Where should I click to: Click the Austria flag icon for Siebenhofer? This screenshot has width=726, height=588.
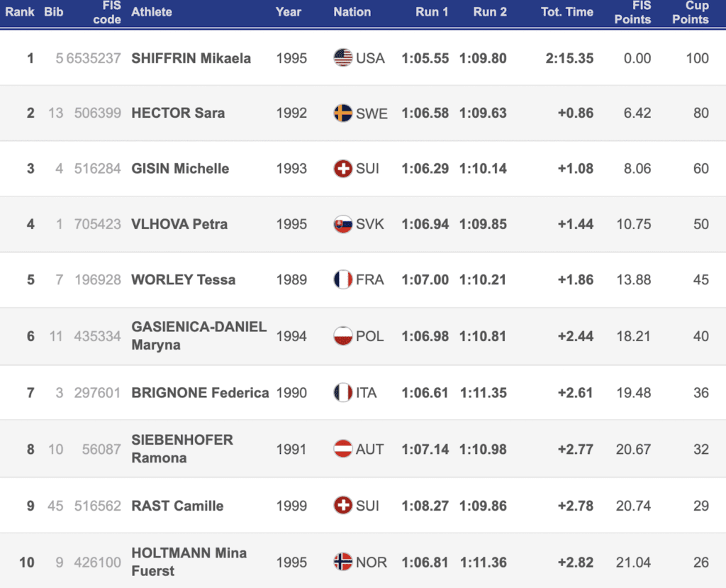point(343,449)
